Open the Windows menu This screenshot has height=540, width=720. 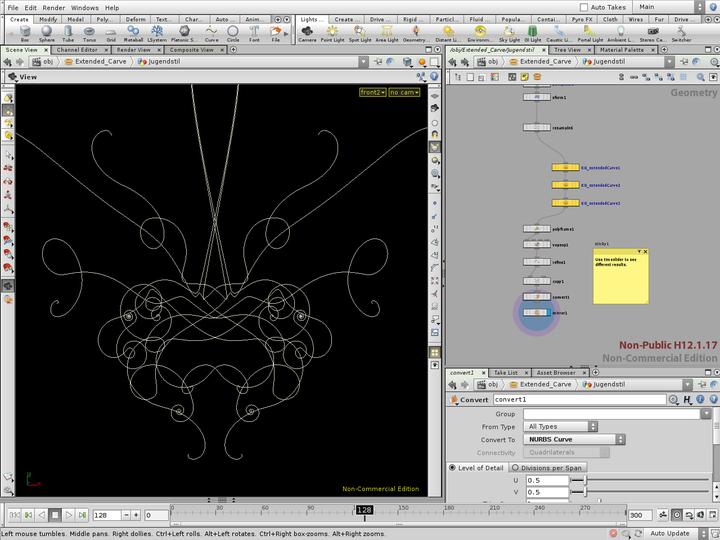click(x=84, y=7)
